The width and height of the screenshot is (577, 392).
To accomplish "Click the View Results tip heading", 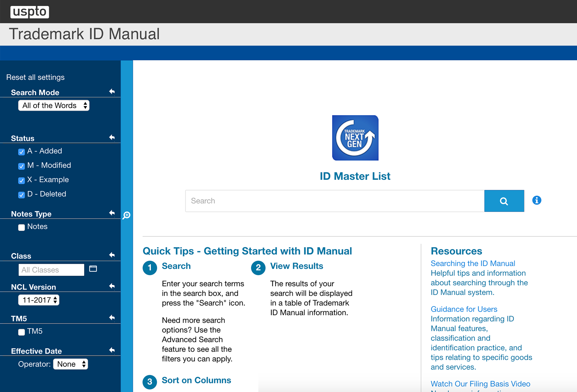I will coord(297,266).
